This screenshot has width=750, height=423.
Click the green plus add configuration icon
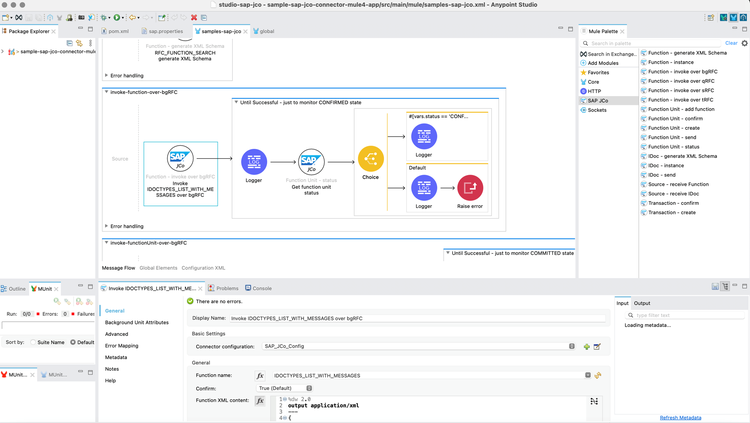click(x=586, y=346)
